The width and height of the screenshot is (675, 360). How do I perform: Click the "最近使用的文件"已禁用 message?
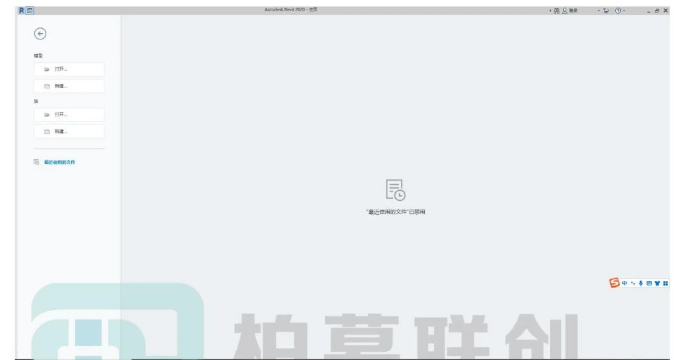click(395, 212)
